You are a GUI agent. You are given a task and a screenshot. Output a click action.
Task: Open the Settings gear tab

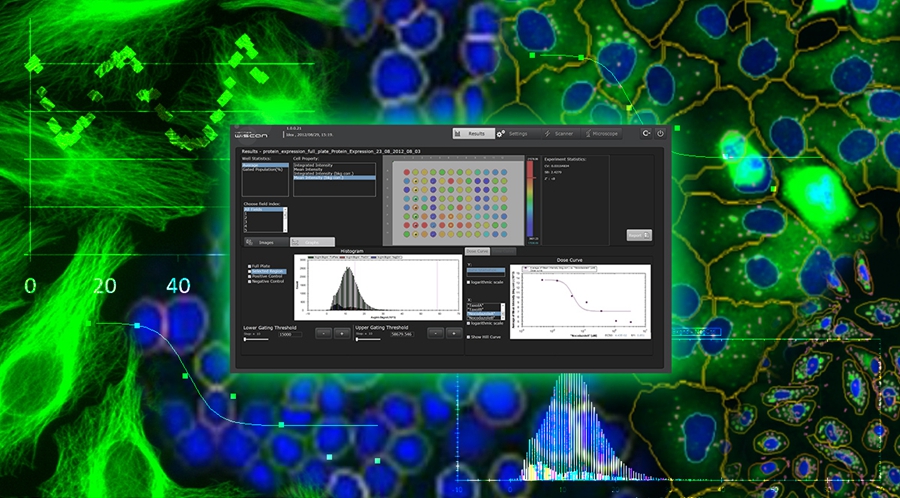(515, 133)
